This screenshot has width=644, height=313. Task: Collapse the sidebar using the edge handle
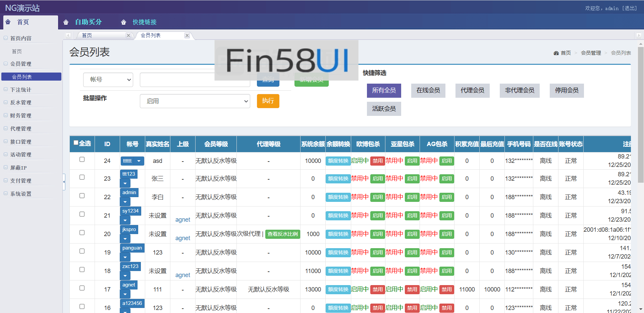pyautogui.click(x=64, y=182)
